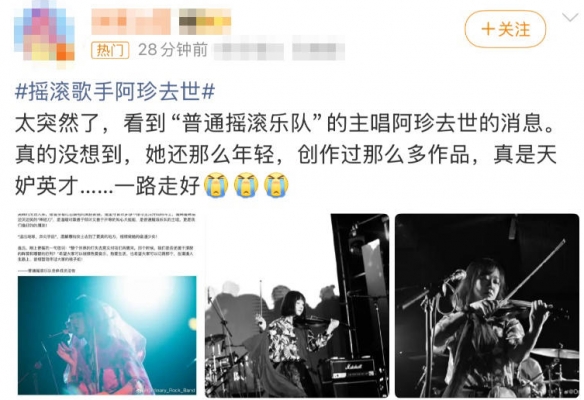The width and height of the screenshot is (584, 400).
Task: Click the 热门 hot badge
Action: tap(110, 50)
